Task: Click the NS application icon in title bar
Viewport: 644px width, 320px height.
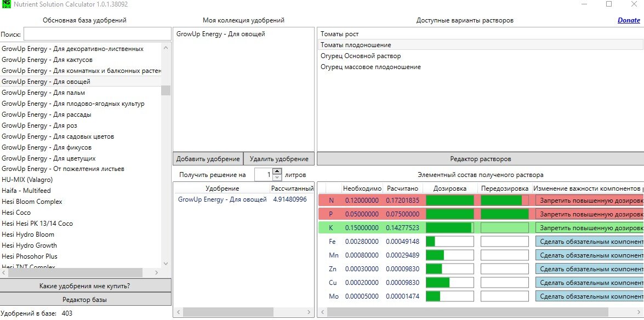Action: [x=5, y=5]
